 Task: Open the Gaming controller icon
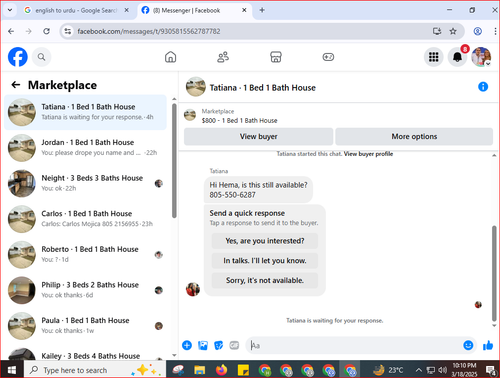[x=328, y=57]
